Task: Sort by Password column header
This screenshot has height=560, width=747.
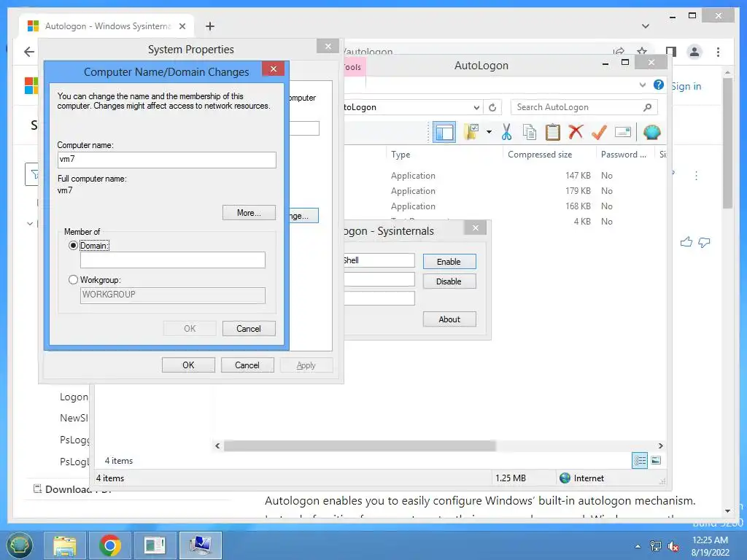Action: [624, 155]
